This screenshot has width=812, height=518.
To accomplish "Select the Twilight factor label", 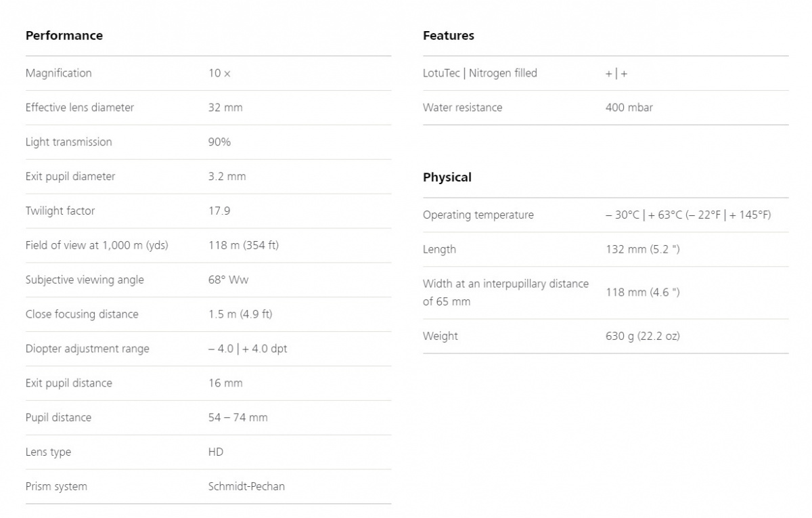I will coord(60,211).
